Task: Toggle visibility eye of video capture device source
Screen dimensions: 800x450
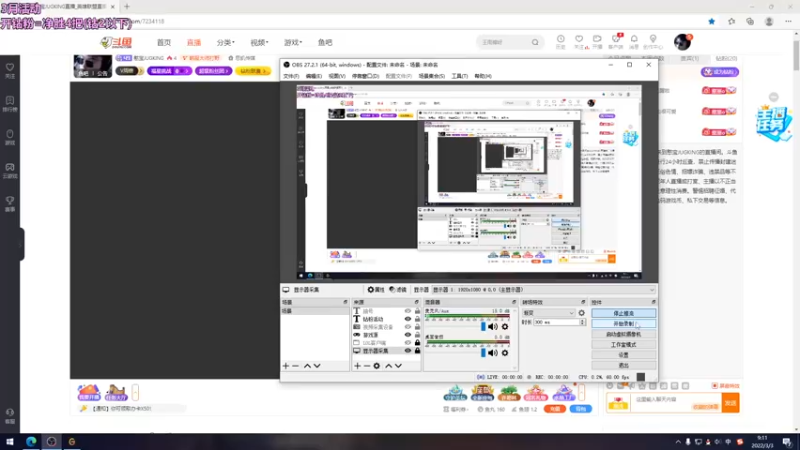Action: point(408,327)
